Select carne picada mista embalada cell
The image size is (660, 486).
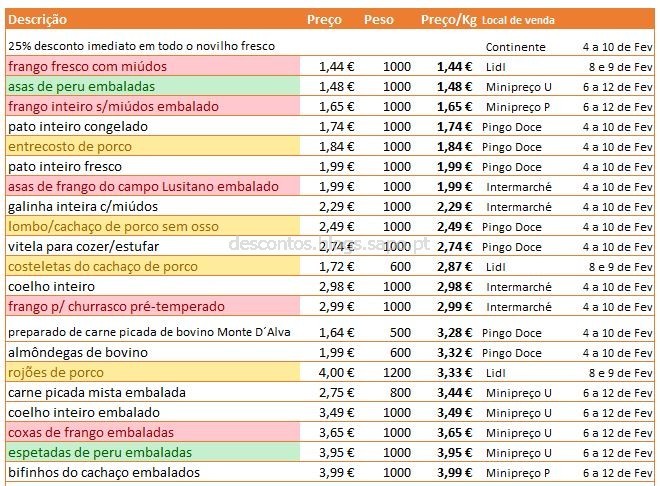coord(153,392)
